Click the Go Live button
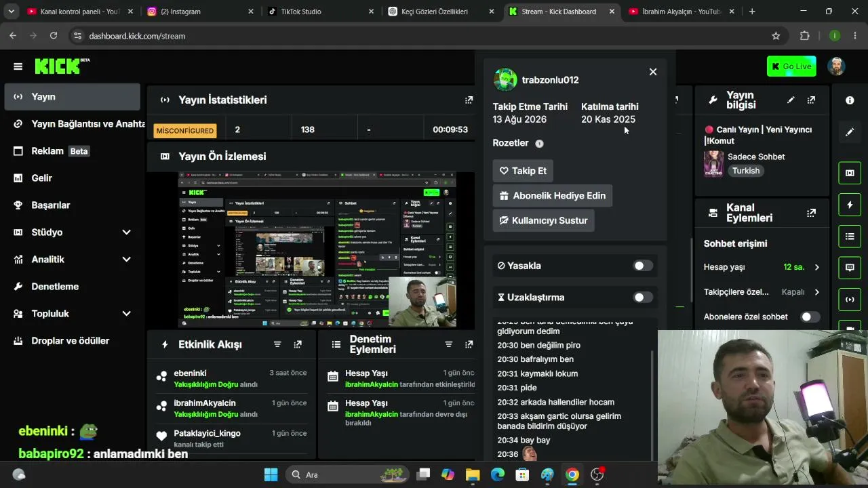Image resolution: width=868 pixels, height=488 pixels. 791,66
